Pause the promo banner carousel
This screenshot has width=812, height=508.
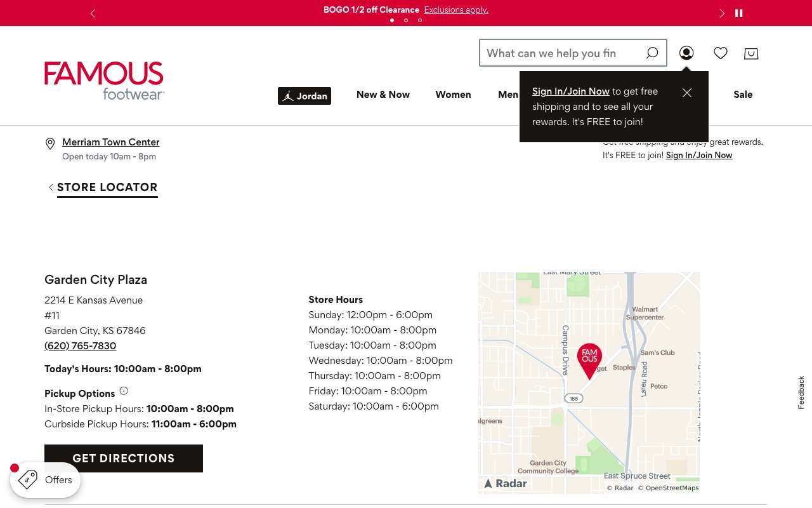click(x=739, y=13)
